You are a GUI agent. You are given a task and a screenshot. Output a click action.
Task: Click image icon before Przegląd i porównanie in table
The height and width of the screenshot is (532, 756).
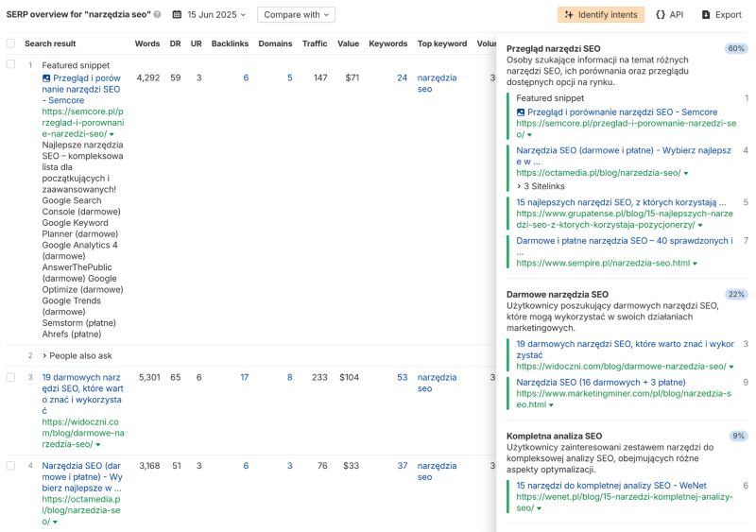click(x=46, y=78)
